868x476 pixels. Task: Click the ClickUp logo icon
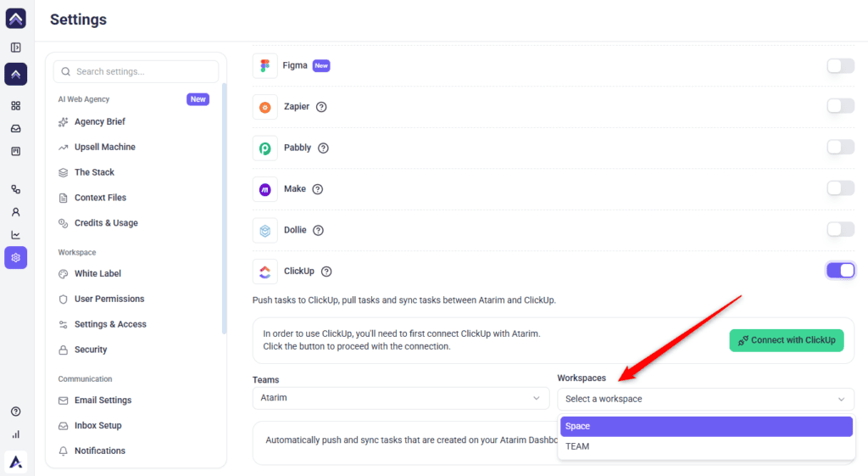tap(265, 272)
